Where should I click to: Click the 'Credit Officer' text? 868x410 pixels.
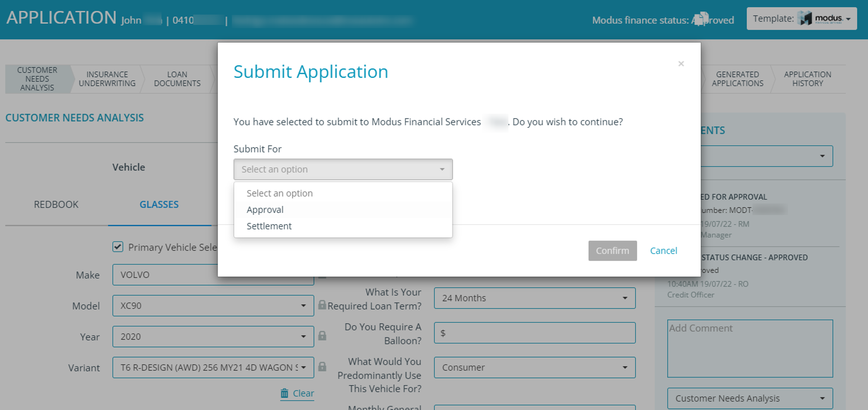pyautogui.click(x=691, y=295)
